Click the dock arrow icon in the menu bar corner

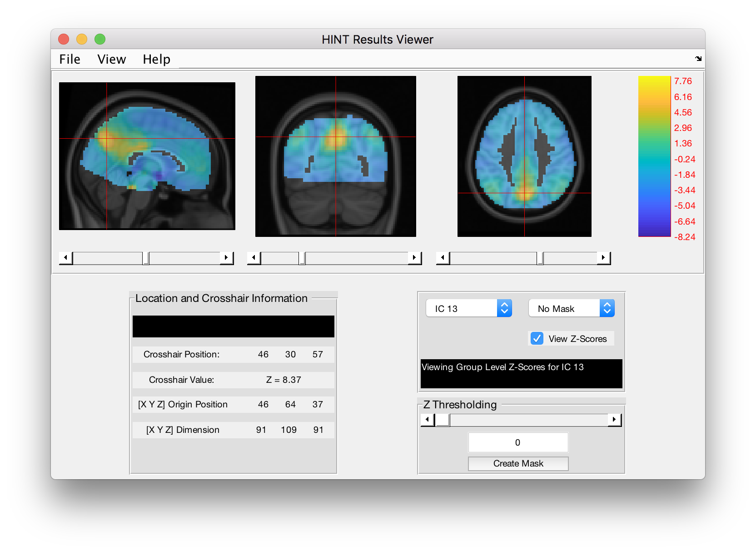(x=698, y=58)
